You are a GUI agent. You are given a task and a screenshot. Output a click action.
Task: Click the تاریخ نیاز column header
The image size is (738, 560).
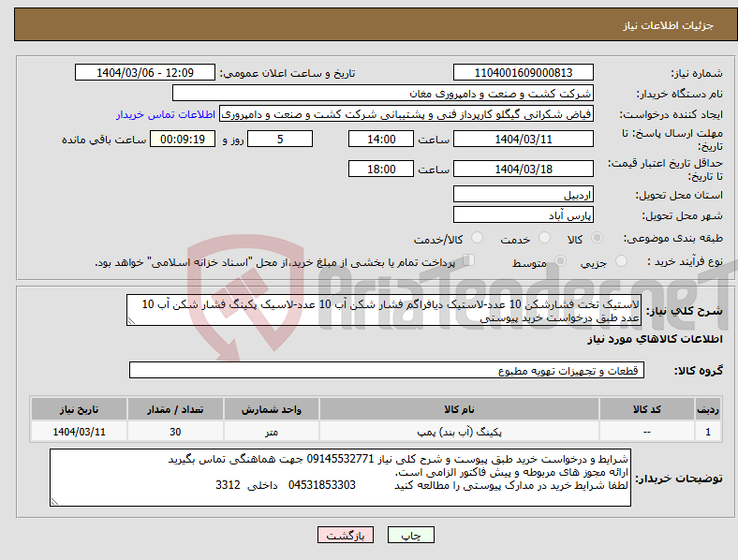tap(79, 409)
